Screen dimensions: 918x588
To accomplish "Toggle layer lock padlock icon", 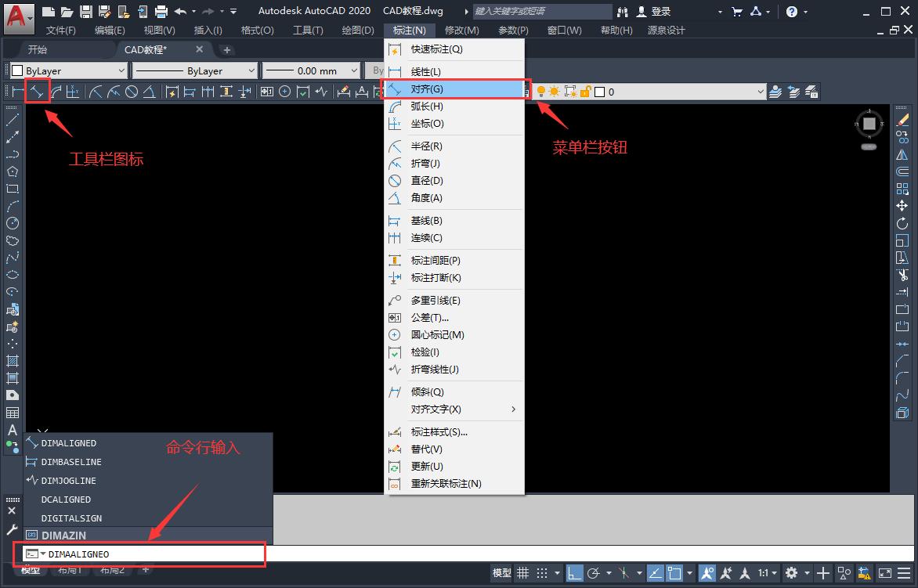I will click(585, 92).
